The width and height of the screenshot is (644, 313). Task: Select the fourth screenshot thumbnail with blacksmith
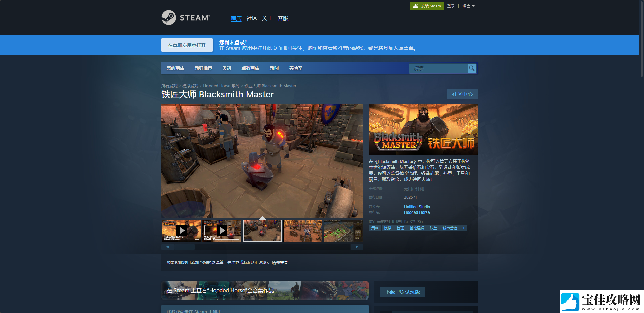(303, 231)
